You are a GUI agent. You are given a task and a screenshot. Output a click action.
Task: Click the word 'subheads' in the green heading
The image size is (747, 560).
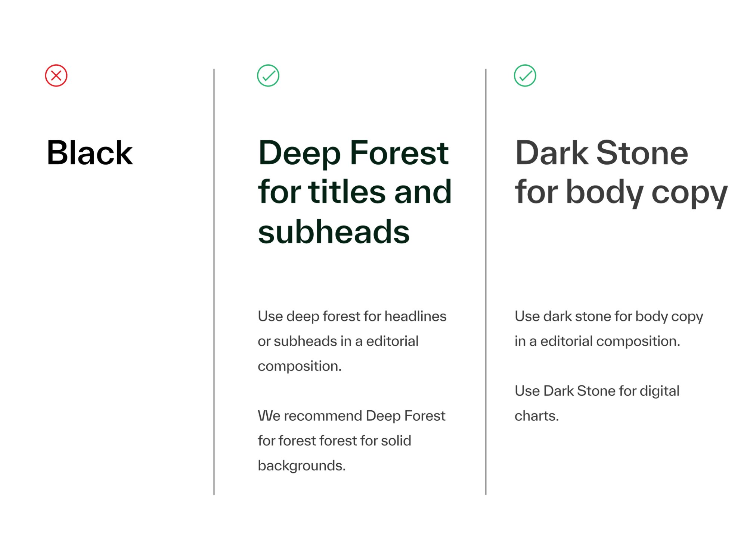[x=334, y=232]
